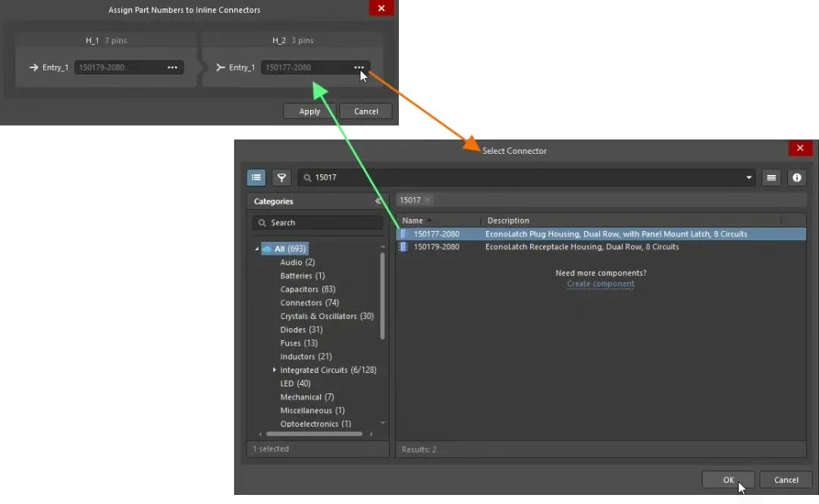This screenshot has width=819, height=504.
Task: Choose the 150179-2080 receptacle housing row
Action: click(601, 246)
